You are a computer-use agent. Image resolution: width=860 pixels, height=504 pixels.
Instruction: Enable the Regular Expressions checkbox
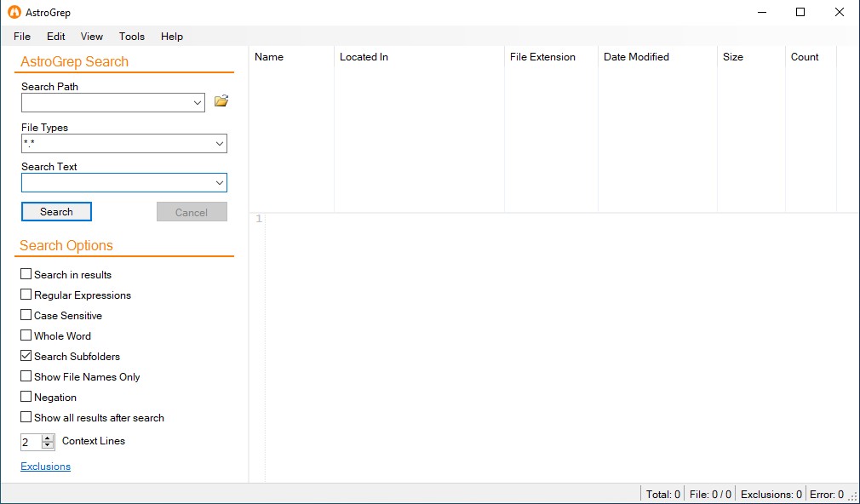[x=26, y=295]
